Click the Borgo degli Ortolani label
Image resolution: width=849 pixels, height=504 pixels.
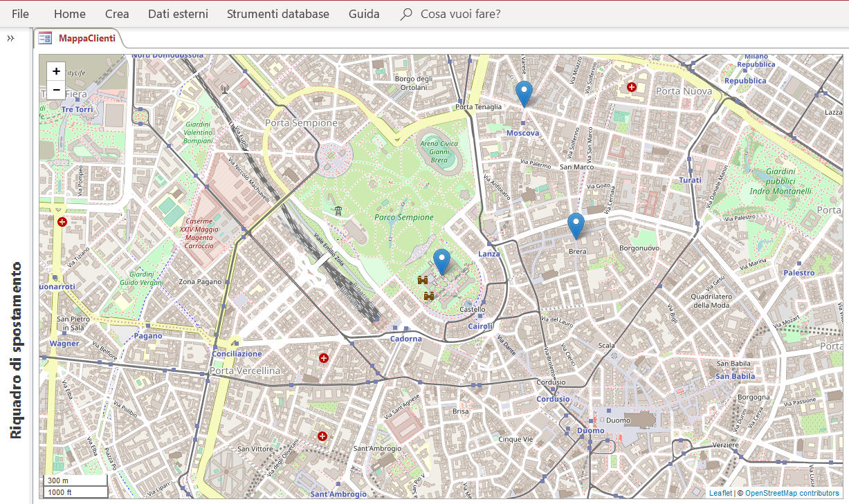[414, 83]
